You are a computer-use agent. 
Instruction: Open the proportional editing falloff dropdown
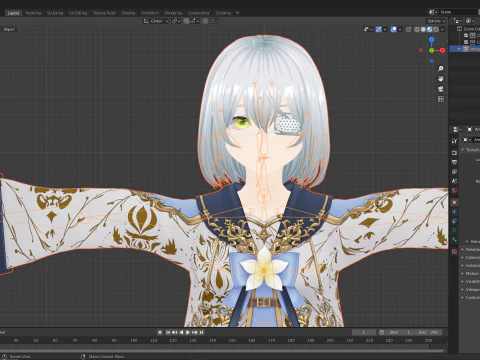214,21
